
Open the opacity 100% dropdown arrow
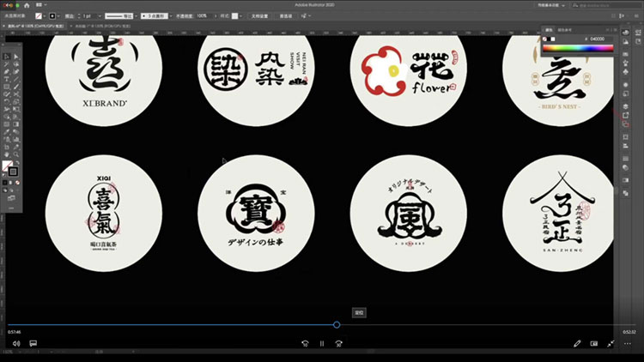point(210,15)
